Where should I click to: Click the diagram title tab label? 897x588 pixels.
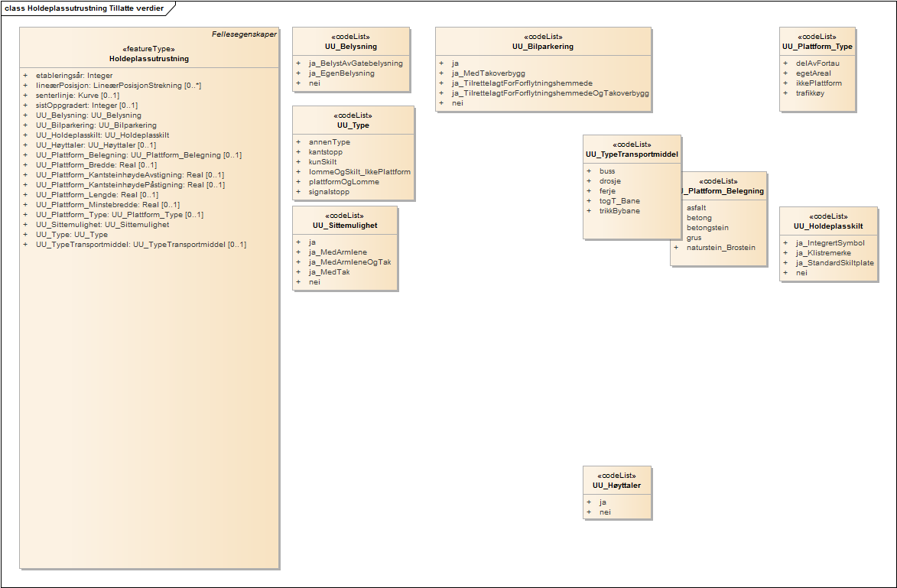tap(84, 8)
